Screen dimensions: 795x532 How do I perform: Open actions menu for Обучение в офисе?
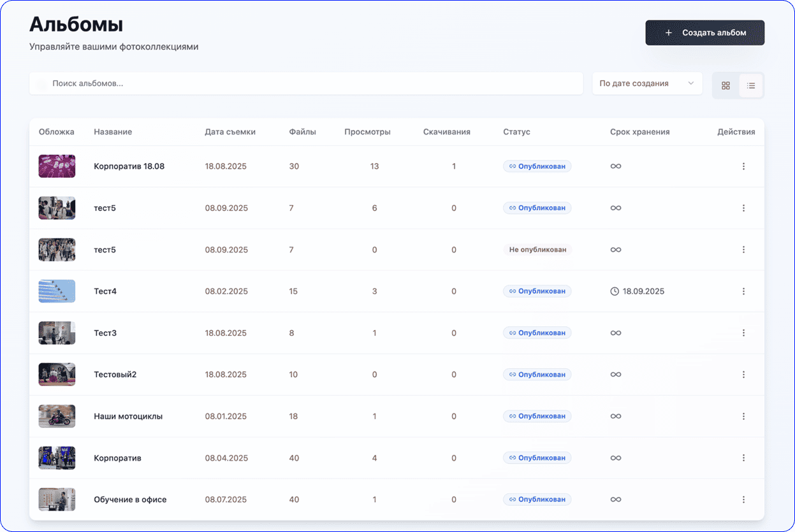point(743,500)
